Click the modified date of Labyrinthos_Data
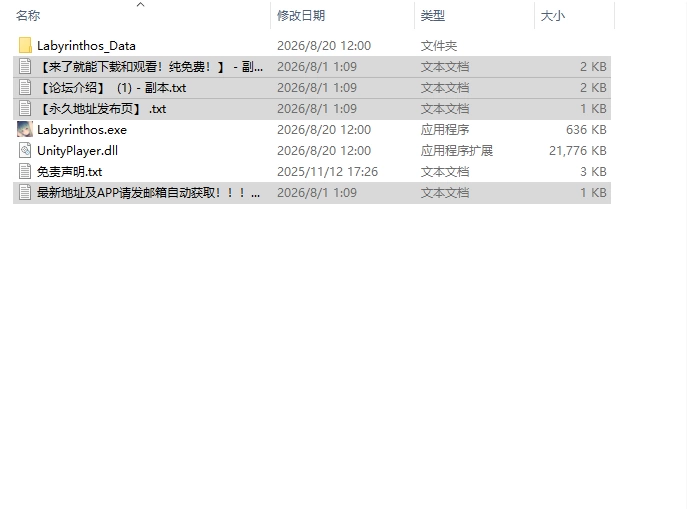This screenshot has width=688, height=509. (x=324, y=46)
